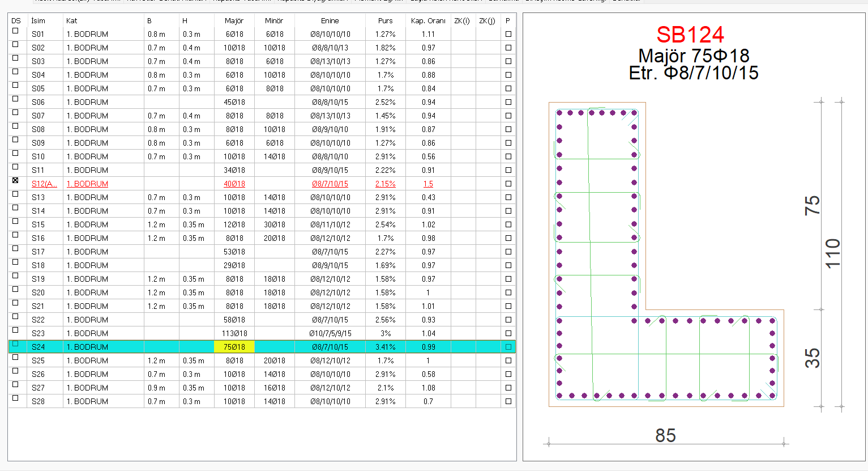
Task: Click the 30Ø18 Minör cell in S15
Action: coord(275,224)
